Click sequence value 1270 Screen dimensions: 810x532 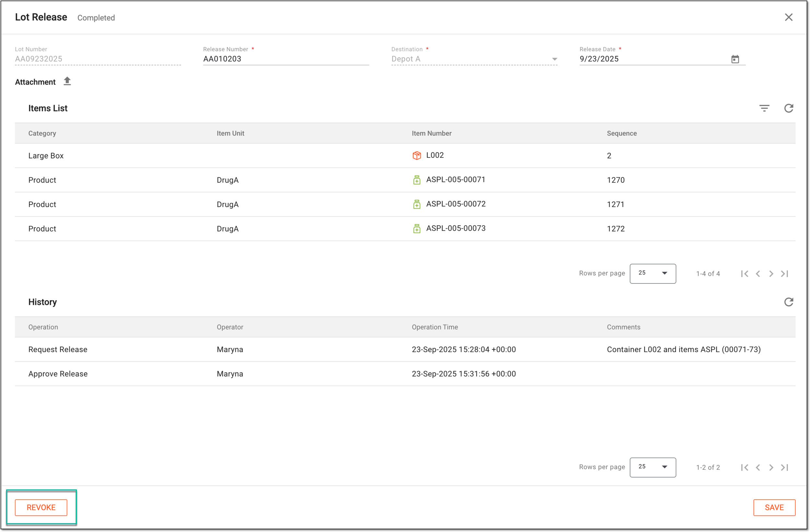(x=616, y=180)
